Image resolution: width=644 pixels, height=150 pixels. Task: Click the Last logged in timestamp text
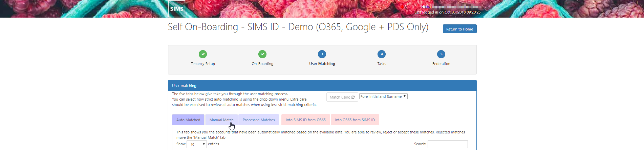pos(447,12)
